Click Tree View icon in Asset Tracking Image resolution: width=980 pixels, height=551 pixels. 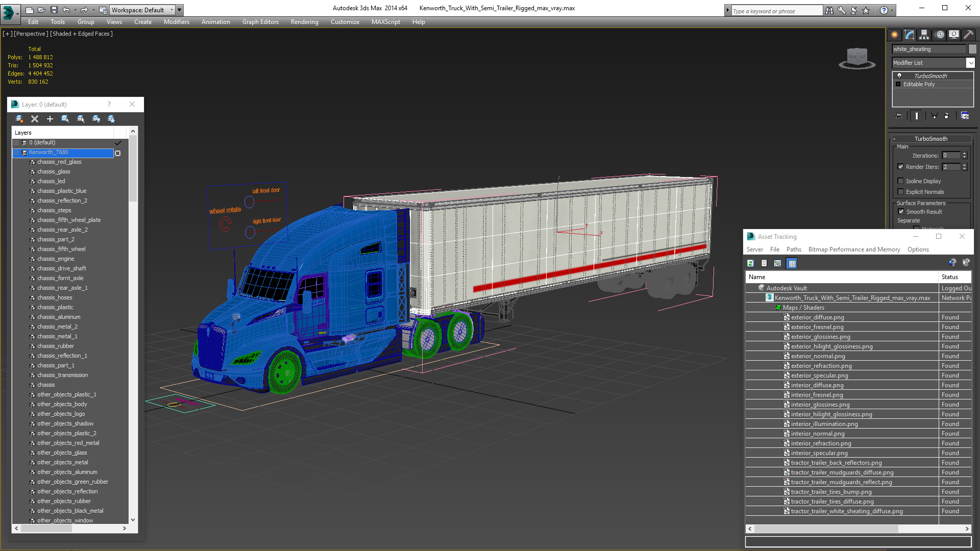[x=777, y=263]
